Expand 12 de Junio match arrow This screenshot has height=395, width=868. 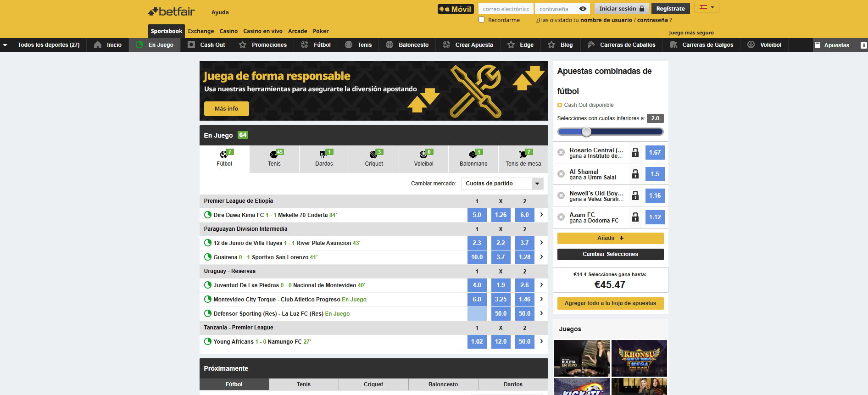541,243
